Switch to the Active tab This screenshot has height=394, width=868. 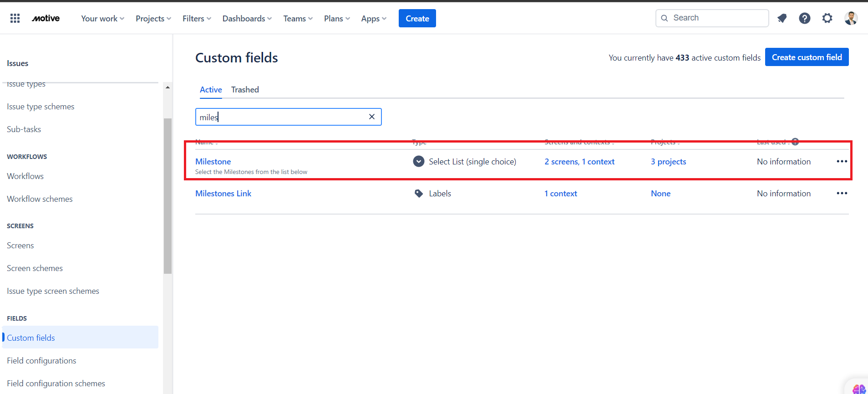(x=211, y=90)
